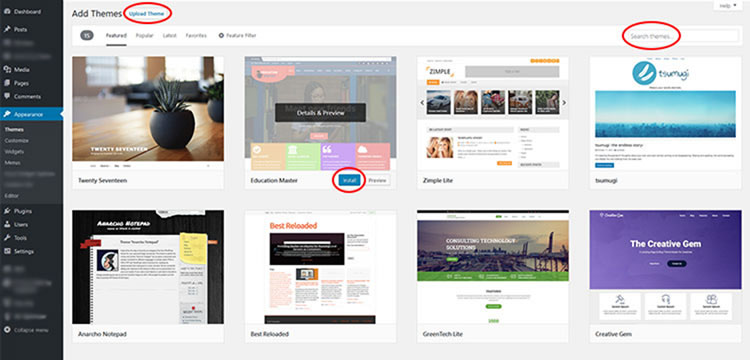Switch to the Favorites tab

click(196, 36)
